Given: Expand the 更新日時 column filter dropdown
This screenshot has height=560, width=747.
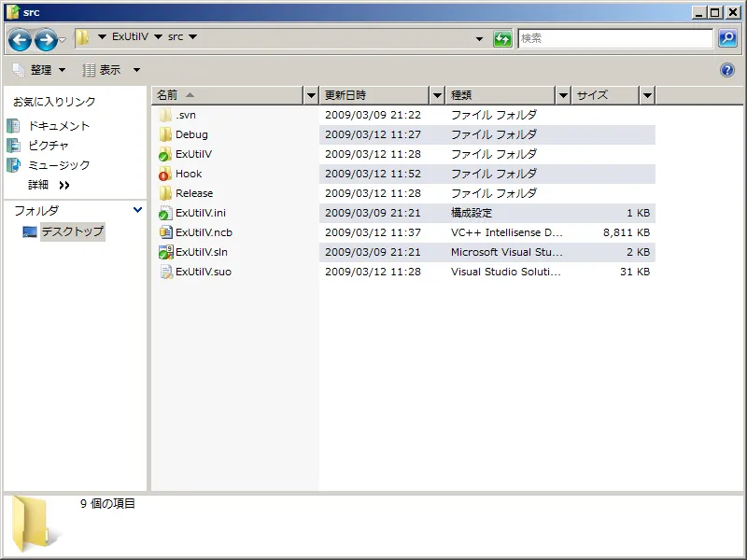Looking at the screenshot, I should pos(437,95).
